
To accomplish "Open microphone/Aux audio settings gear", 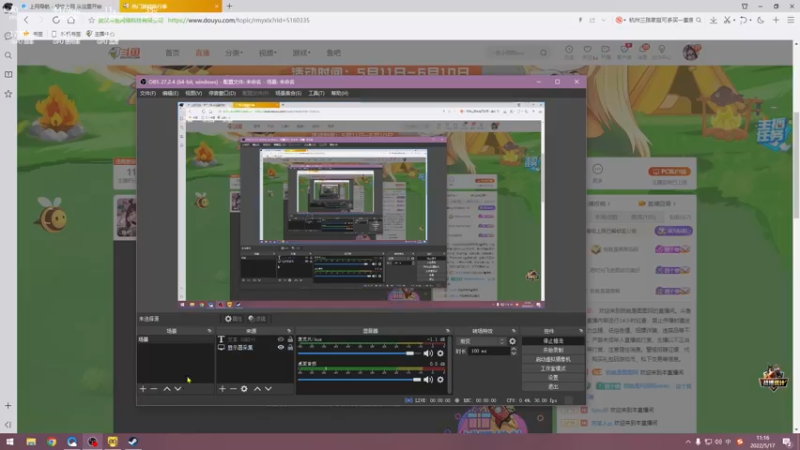I will (440, 353).
